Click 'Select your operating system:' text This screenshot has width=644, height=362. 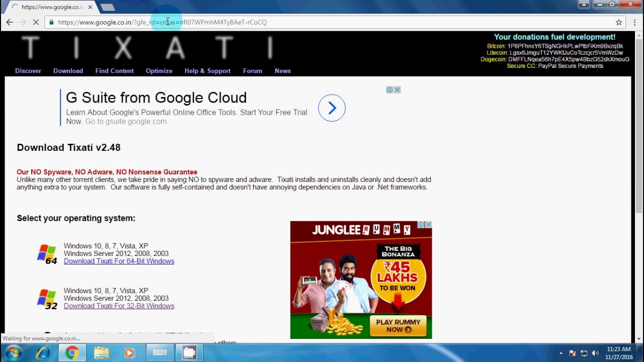tap(76, 218)
